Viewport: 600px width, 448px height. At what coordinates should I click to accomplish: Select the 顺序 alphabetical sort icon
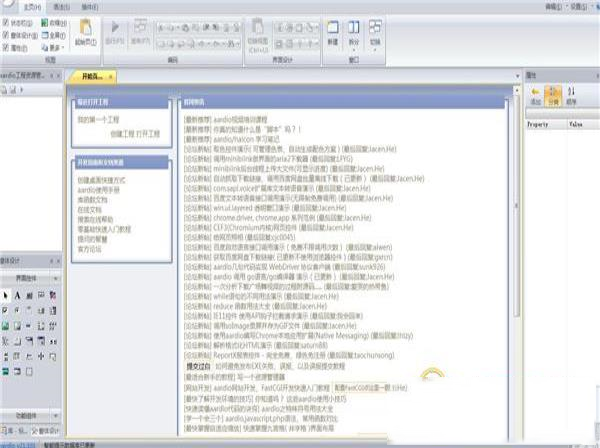point(573,94)
